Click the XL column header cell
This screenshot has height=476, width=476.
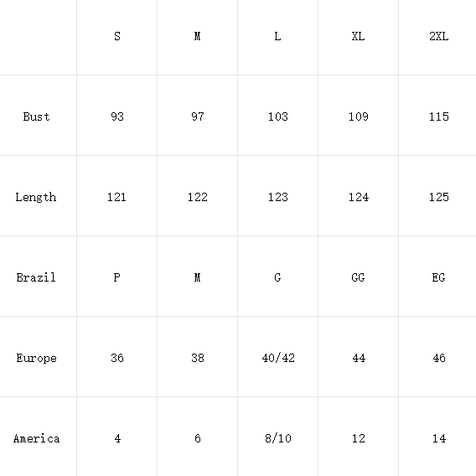pyautogui.click(x=358, y=37)
